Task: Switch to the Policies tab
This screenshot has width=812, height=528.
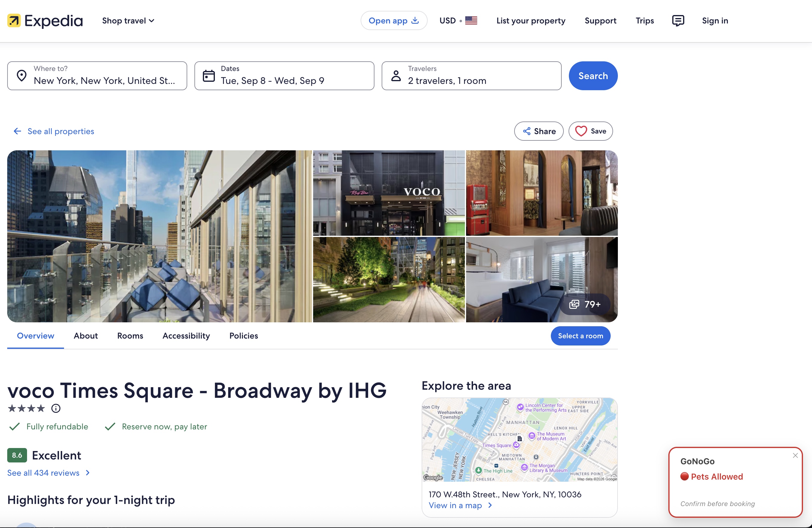Action: [x=244, y=336]
